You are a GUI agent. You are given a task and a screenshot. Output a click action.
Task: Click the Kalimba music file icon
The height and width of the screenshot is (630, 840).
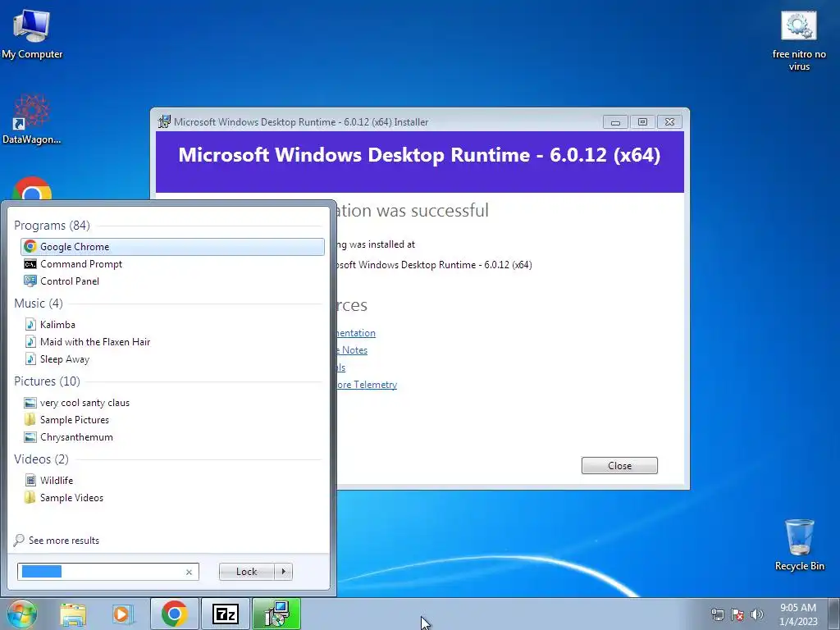(30, 325)
